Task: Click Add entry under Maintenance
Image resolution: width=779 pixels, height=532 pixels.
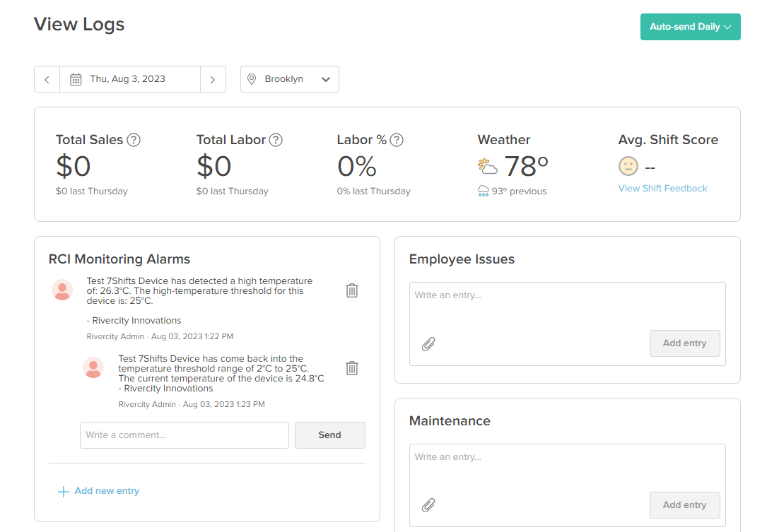Action: click(684, 505)
